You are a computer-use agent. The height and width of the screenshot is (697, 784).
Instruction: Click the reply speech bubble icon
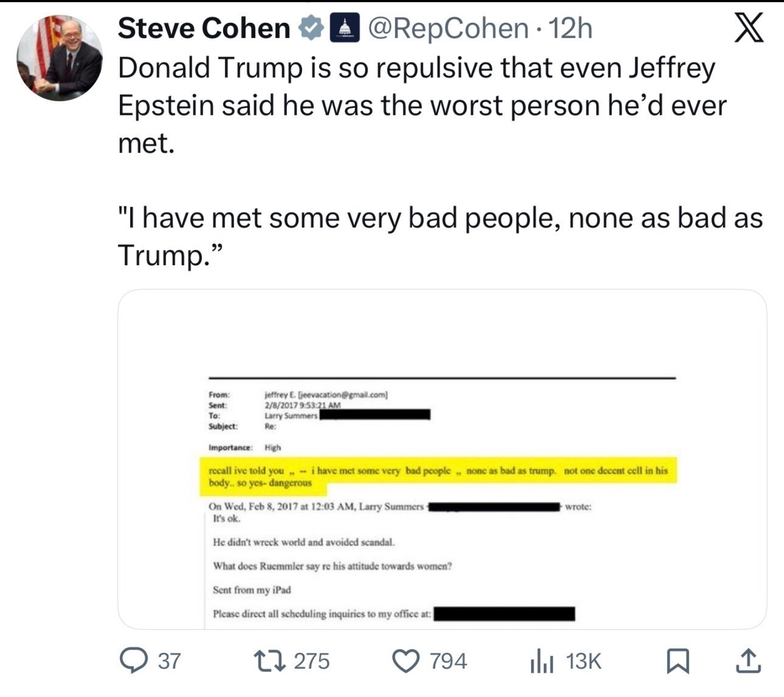point(132,661)
